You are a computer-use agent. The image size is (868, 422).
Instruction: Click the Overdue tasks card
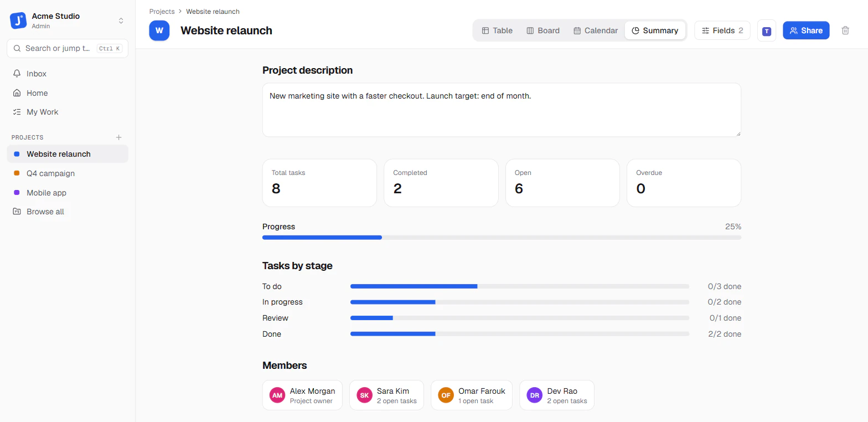684,183
